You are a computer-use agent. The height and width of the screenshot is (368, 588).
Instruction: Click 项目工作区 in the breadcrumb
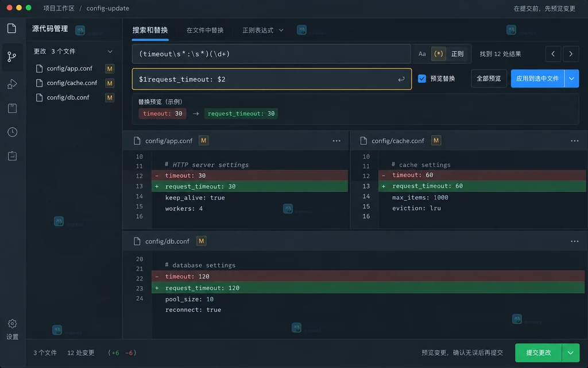(x=59, y=8)
